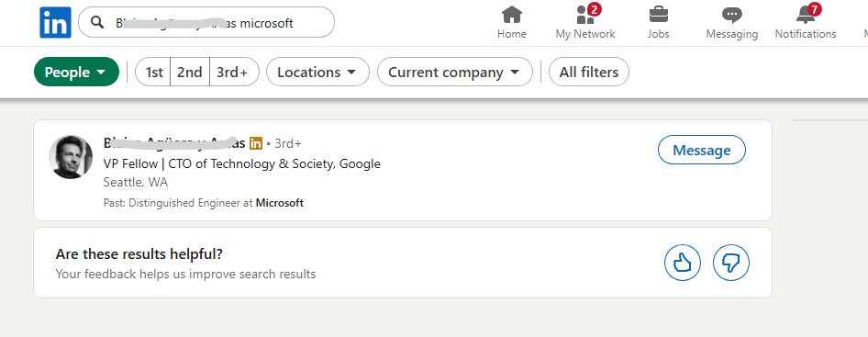The image size is (868, 337).
Task: Toggle the 3rd+ connections filter
Action: pos(234,72)
